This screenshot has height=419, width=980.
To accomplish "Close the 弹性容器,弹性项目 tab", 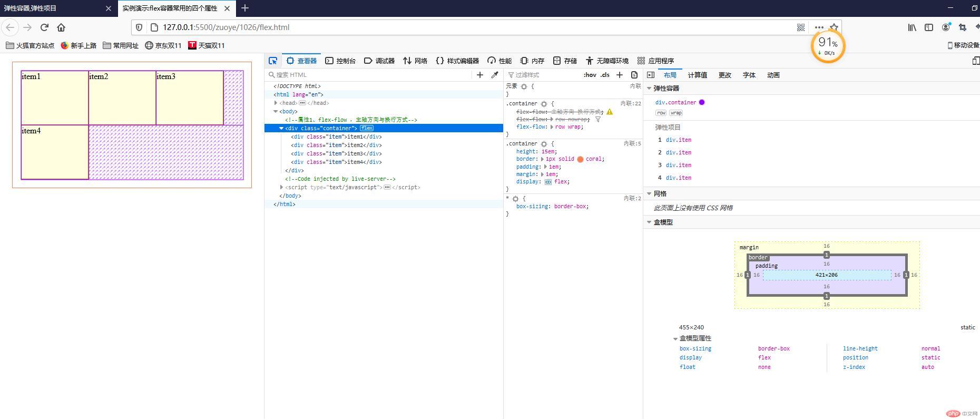I will coord(109,8).
